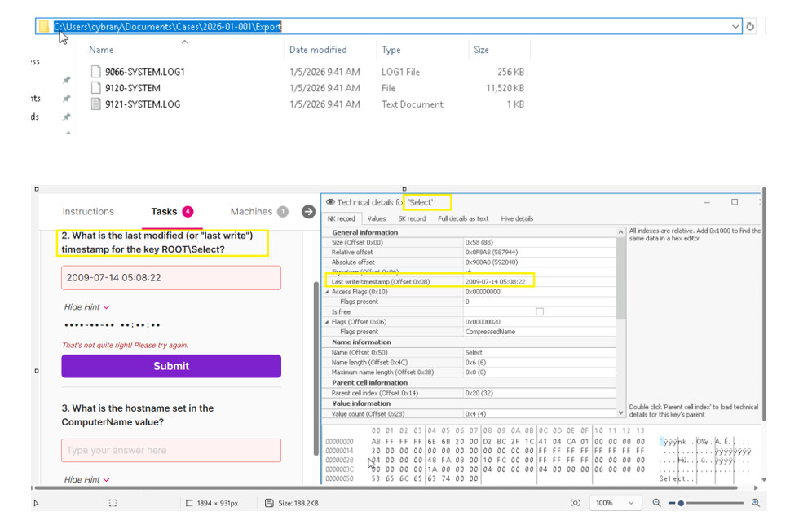Viewport: 812px width, 529px height.
Task: Toggle the 'Is free' checkbox
Action: [x=539, y=311]
